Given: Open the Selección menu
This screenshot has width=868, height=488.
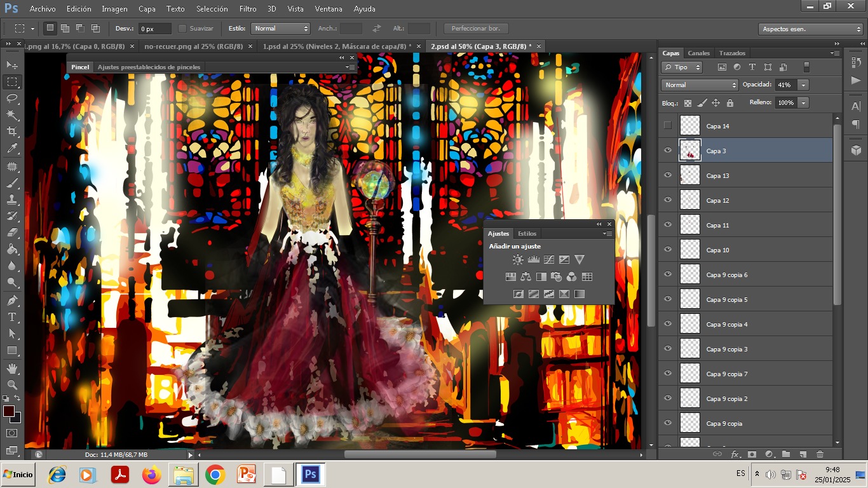Looking at the screenshot, I should (x=212, y=9).
